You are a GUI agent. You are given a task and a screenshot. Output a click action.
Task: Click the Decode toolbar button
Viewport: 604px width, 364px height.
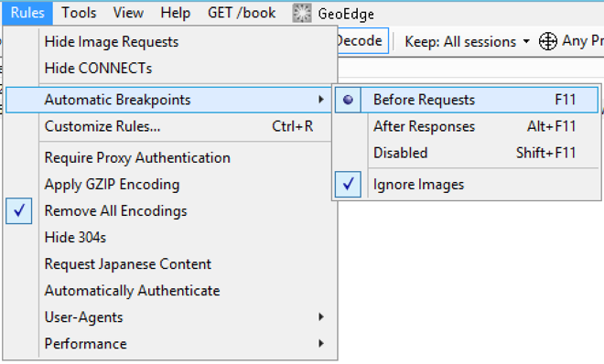tap(360, 41)
